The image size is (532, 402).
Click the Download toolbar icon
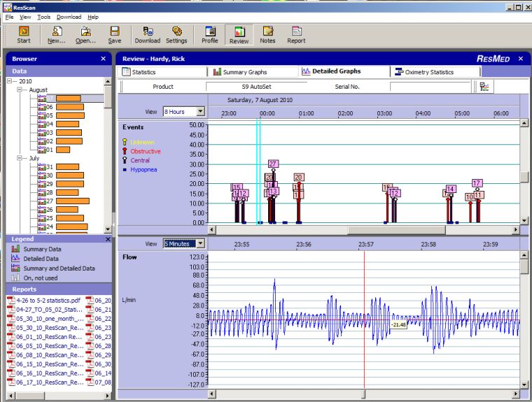pos(147,34)
